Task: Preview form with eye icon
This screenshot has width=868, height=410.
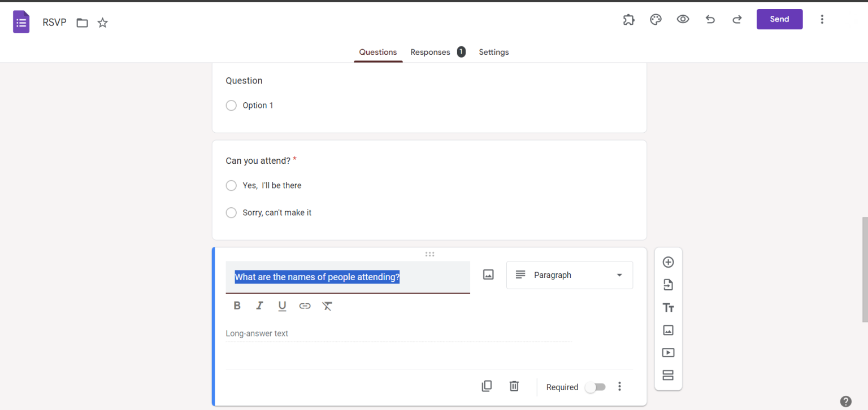Action: 683,19
